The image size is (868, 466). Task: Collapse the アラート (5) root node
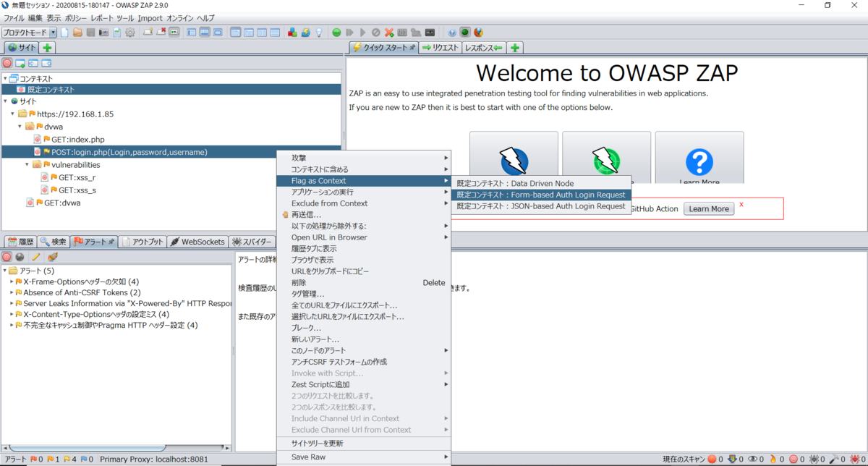coord(5,271)
